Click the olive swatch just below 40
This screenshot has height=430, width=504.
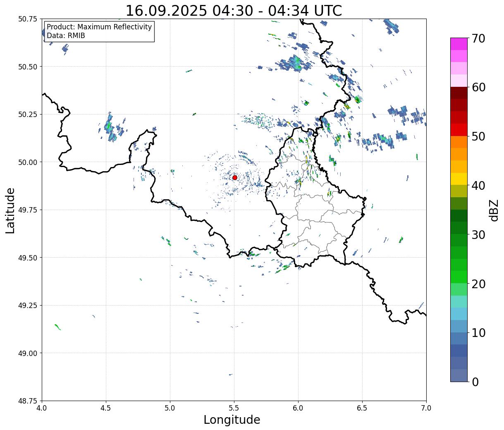(x=459, y=191)
